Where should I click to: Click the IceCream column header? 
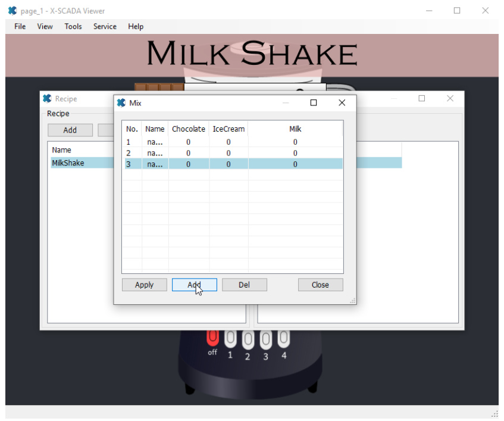pyautogui.click(x=228, y=129)
